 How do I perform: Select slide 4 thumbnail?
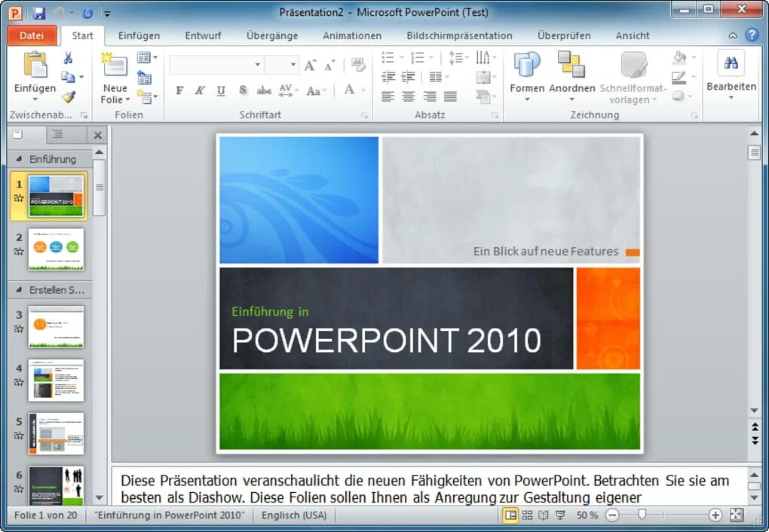point(56,380)
